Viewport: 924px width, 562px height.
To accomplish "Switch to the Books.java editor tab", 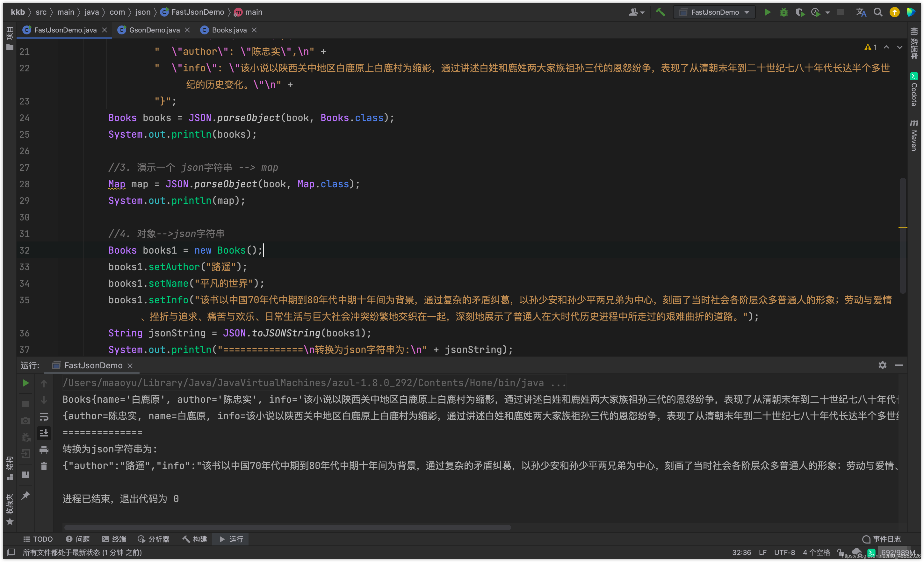I will pos(229,30).
